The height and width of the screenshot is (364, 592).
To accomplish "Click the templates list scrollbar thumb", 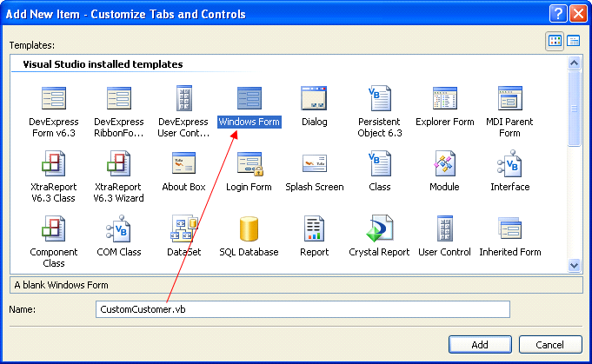I will pyautogui.click(x=575, y=109).
